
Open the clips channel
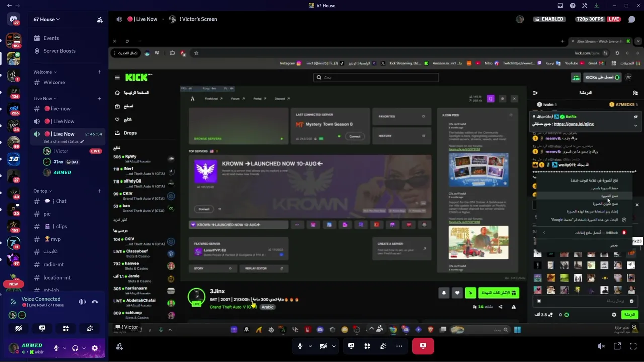click(x=67, y=227)
